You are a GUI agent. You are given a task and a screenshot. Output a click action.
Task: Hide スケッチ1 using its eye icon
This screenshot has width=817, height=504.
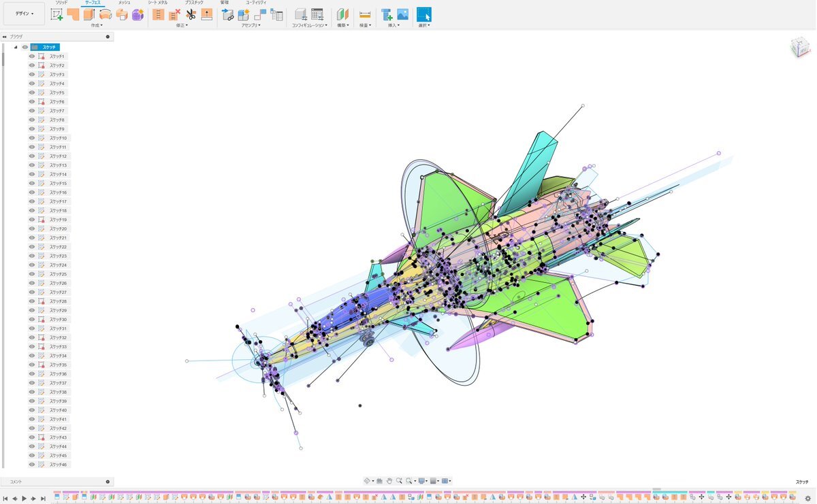[x=32, y=56]
